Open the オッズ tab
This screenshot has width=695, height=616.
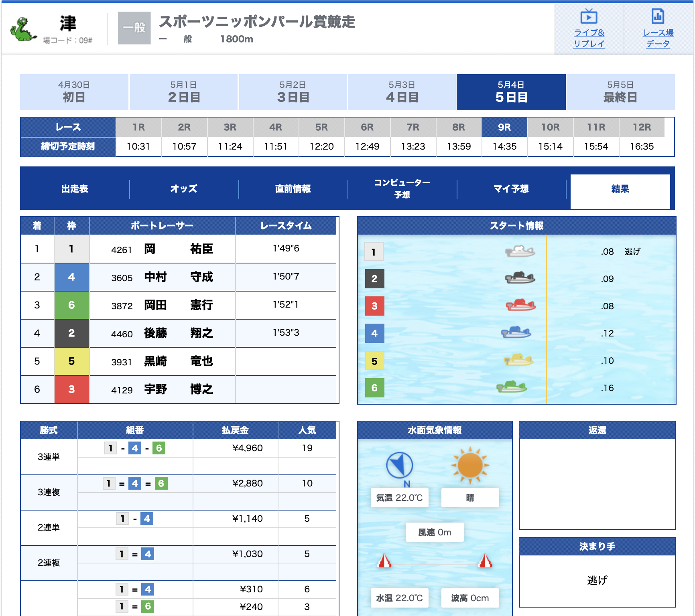(184, 189)
